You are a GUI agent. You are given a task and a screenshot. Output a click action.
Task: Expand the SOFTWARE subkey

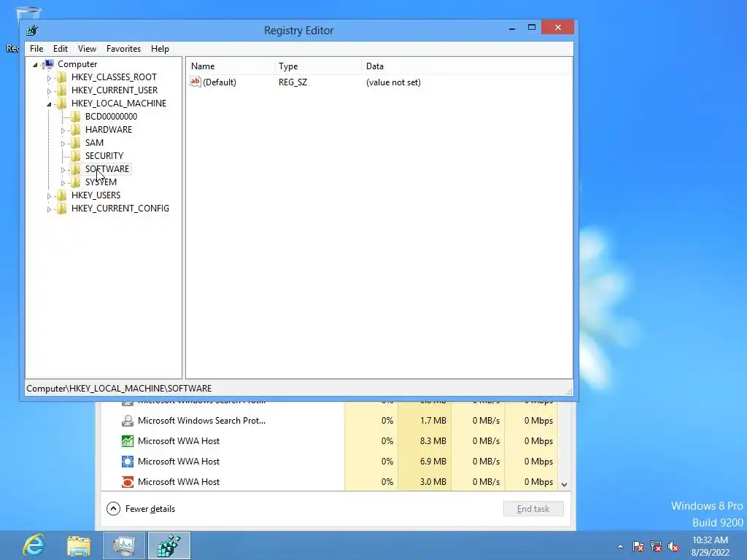coord(63,169)
